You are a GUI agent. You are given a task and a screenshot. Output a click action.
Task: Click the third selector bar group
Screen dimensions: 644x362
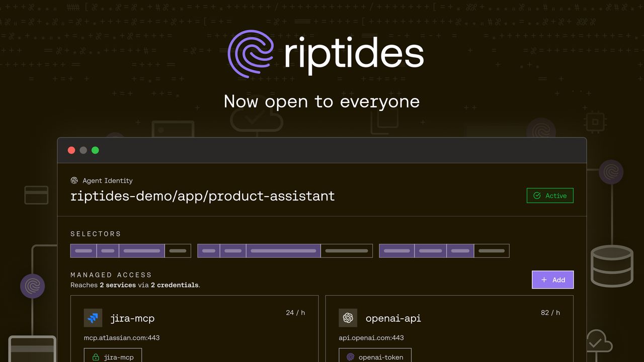point(444,250)
